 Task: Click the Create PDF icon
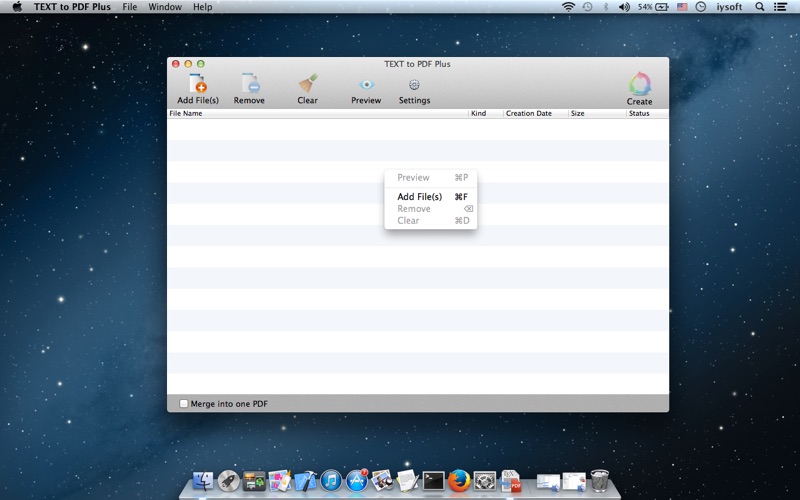point(639,84)
